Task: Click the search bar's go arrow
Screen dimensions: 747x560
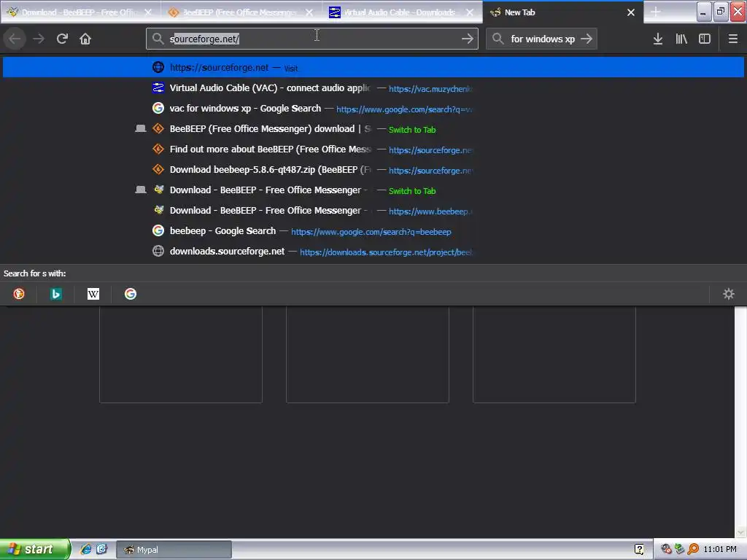Action: (587, 39)
